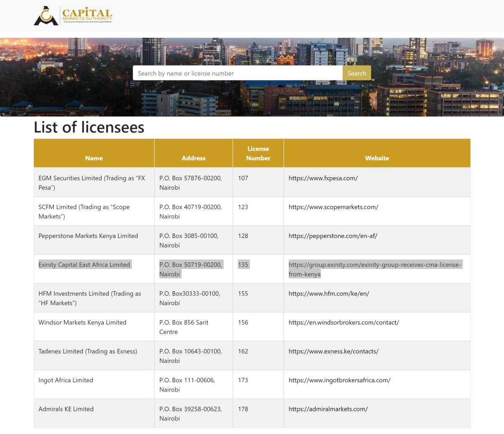Click the Capital Markets Authority logo
Screen dimensions: 504x434
(72, 16)
